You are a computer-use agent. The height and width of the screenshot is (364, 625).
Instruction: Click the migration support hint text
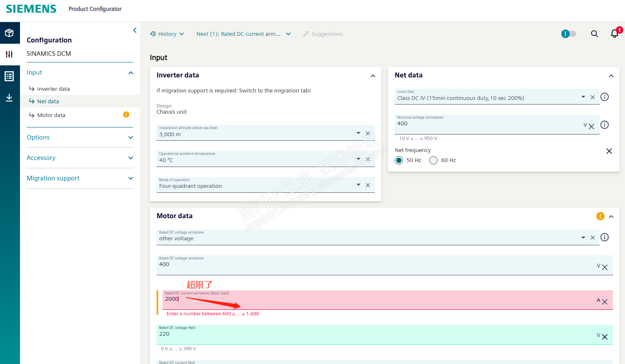click(x=234, y=90)
